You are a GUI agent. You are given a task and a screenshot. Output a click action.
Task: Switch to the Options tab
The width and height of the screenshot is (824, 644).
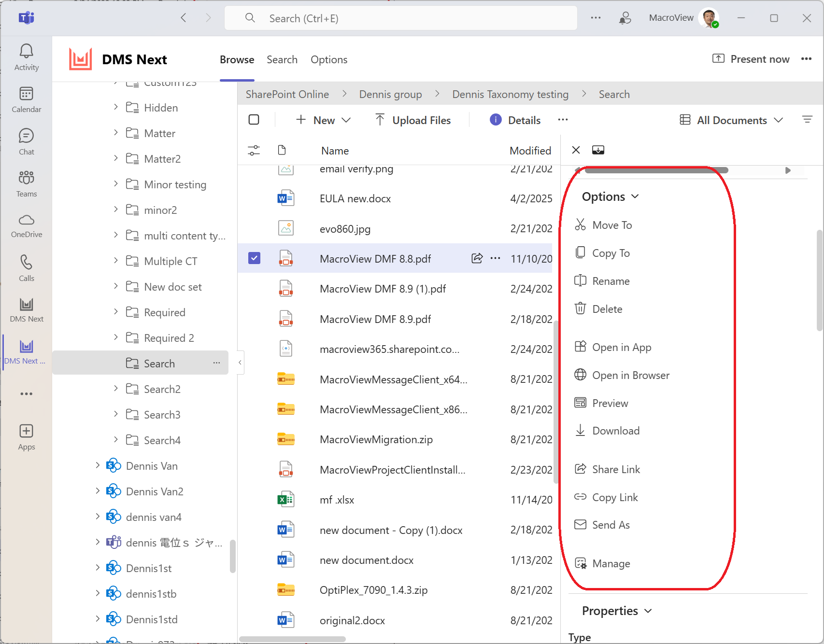click(329, 60)
